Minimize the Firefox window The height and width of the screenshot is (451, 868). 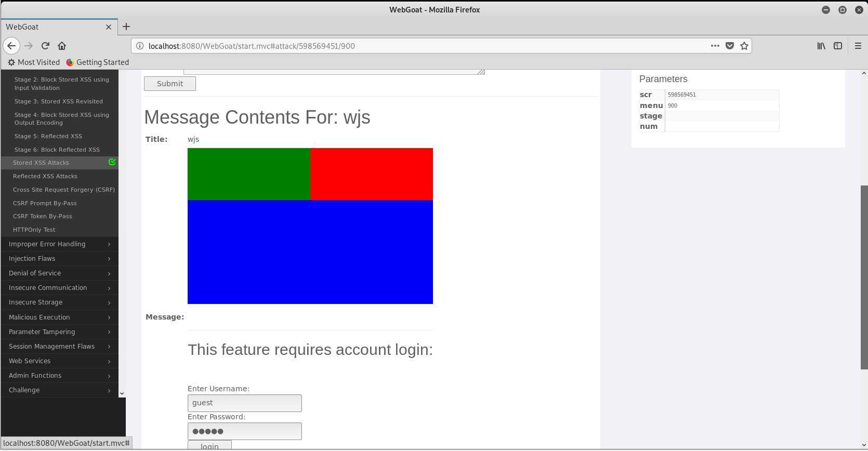[826, 9]
